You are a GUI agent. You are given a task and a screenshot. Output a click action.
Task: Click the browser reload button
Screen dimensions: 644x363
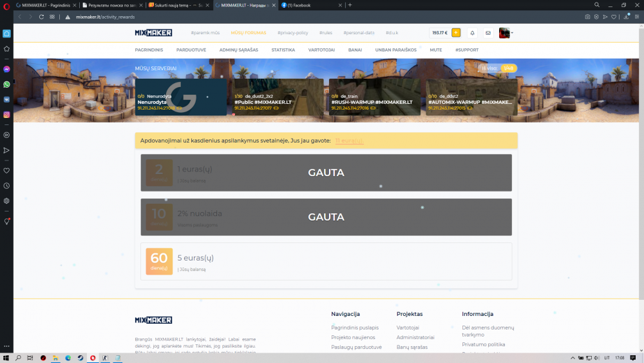tap(41, 17)
